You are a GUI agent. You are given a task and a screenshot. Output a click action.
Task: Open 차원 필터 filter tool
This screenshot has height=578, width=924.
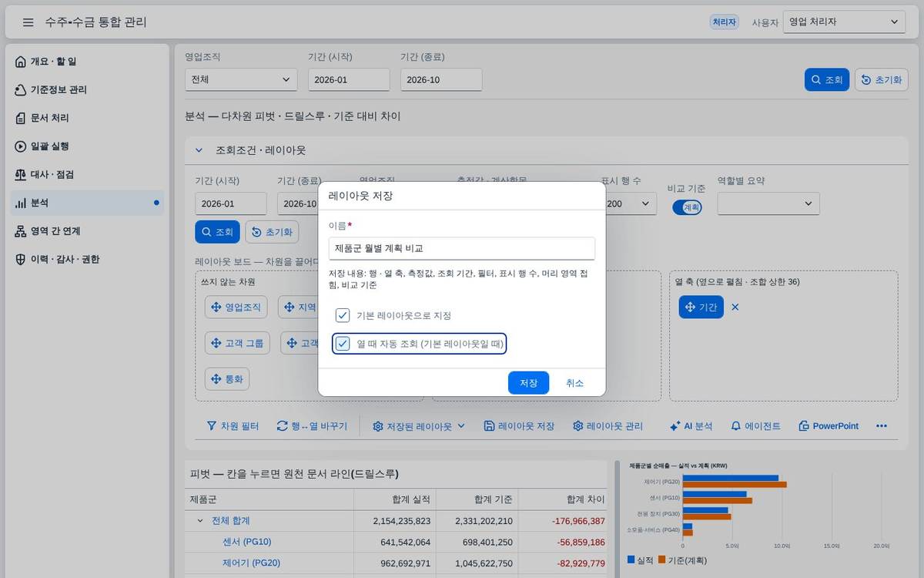(233, 426)
